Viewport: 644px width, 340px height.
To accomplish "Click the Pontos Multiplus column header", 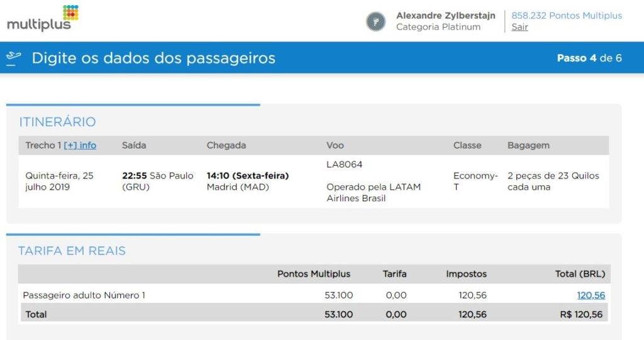I will pos(314,274).
